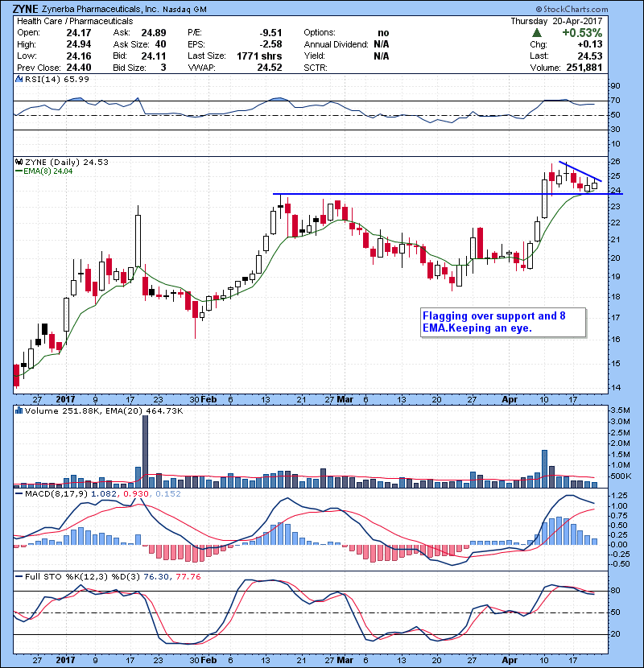Click the 3.5M label on the volume axis
The image size is (644, 668).
pyautogui.click(x=620, y=410)
